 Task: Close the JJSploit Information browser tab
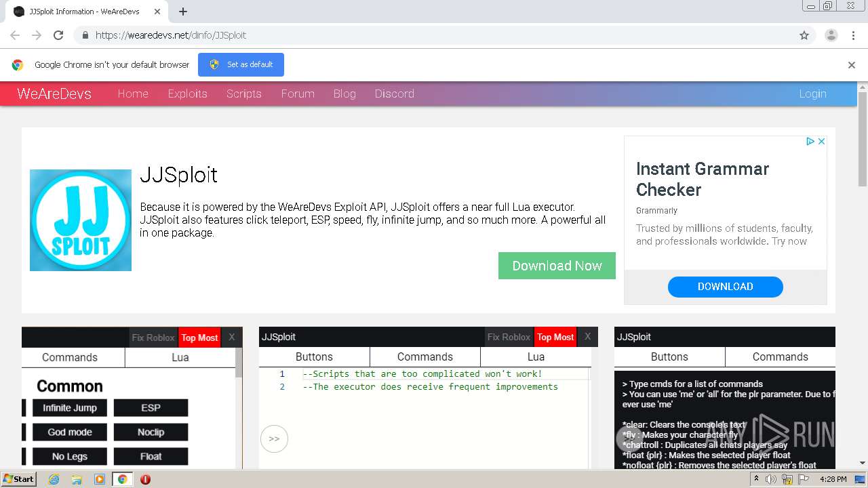(158, 12)
